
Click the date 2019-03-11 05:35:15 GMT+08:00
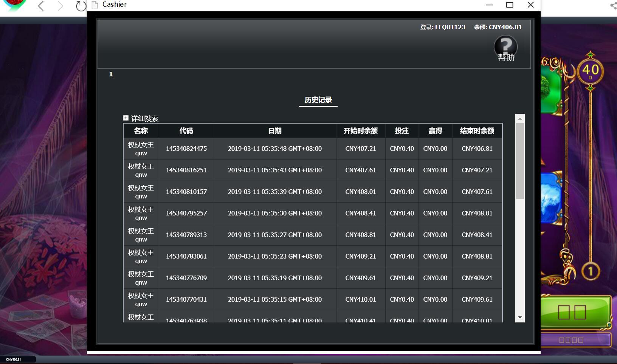[x=275, y=299]
